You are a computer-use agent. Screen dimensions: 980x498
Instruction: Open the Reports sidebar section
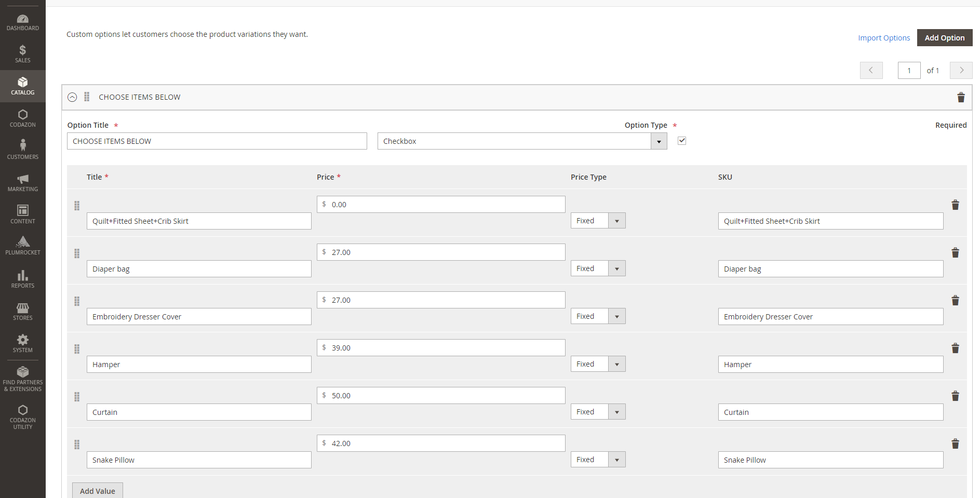(23, 278)
